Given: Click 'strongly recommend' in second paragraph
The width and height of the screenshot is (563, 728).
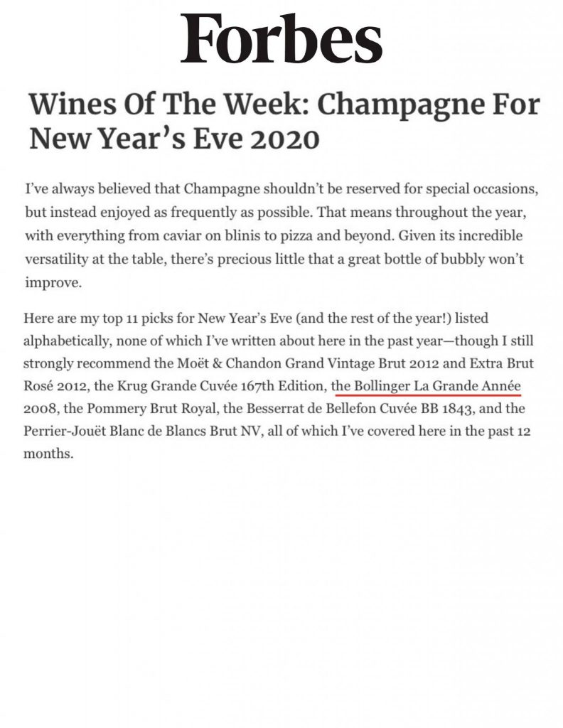Looking at the screenshot, I should pyautogui.click(x=87, y=363).
